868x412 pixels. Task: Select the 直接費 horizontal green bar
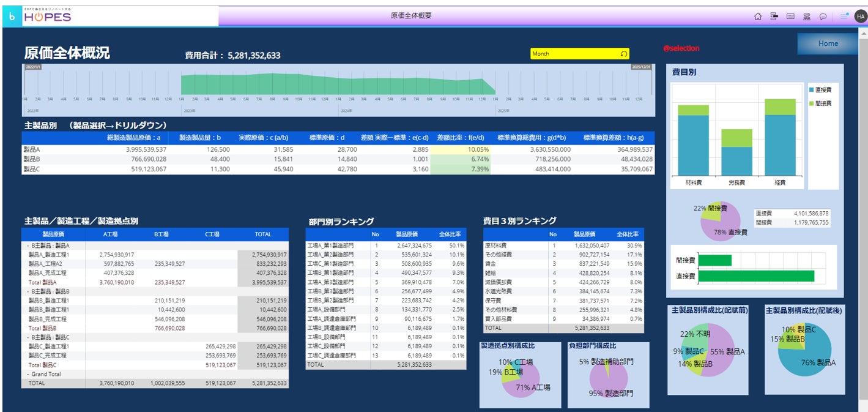(x=756, y=276)
